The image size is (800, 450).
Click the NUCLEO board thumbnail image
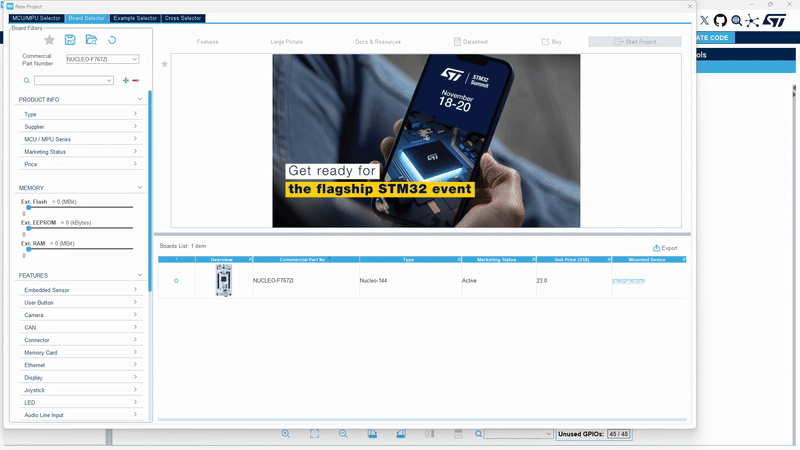pyautogui.click(x=223, y=280)
